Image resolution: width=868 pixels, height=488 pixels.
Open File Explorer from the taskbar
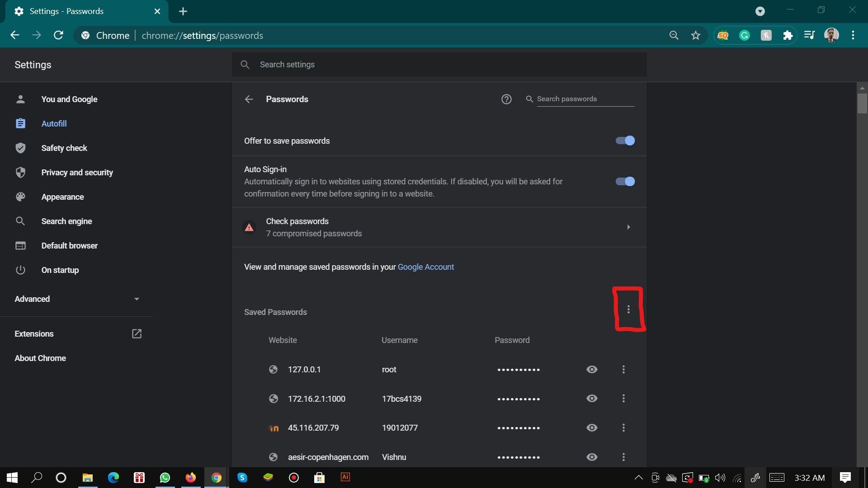pyautogui.click(x=87, y=478)
